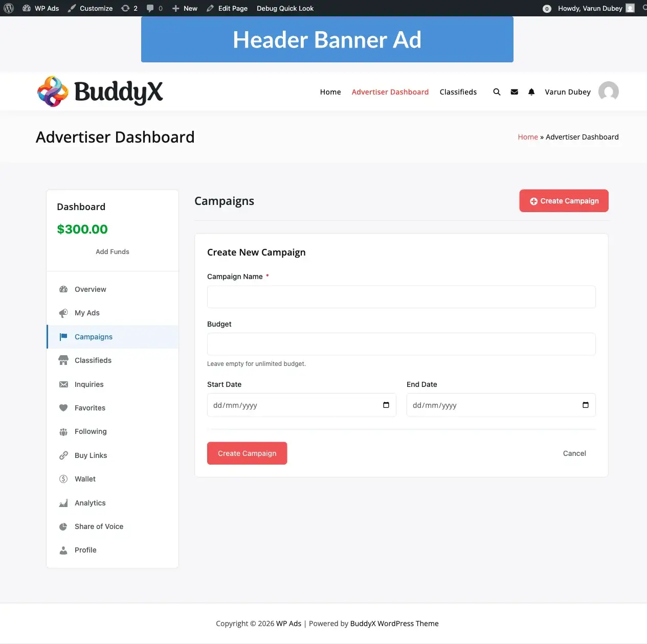The image size is (647, 644).
Task: Click the BuddyX logo
Action: pos(100,91)
